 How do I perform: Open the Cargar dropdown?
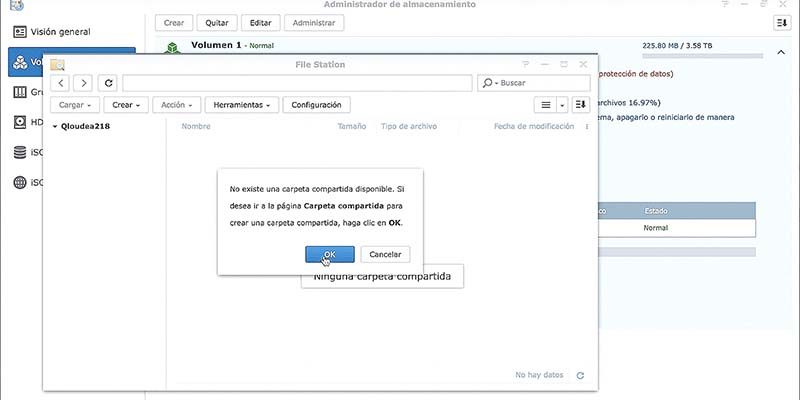click(75, 105)
